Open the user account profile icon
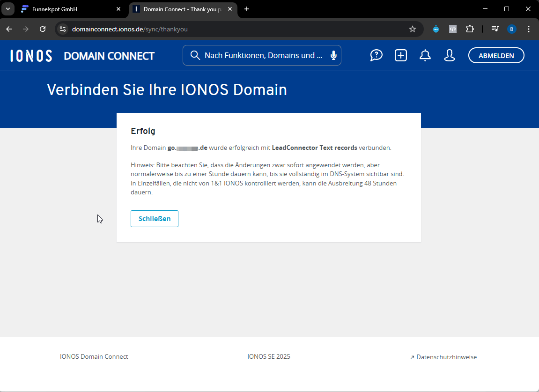This screenshot has height=392, width=539. 450,55
